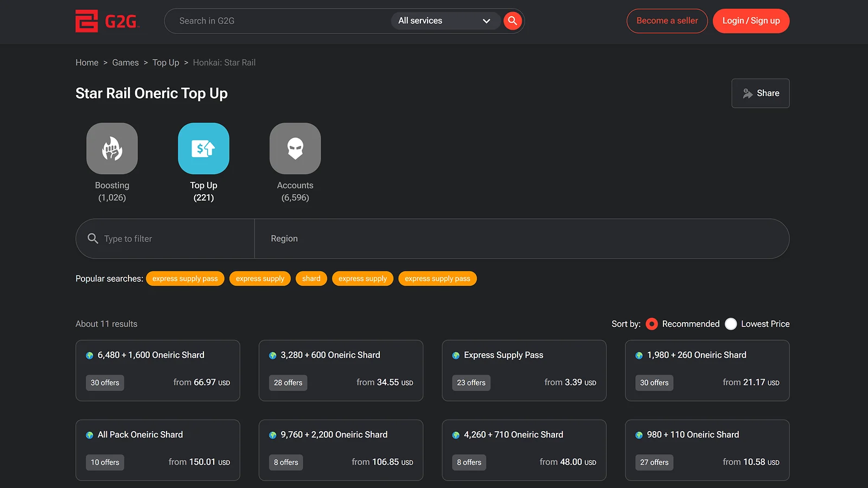Open the Boosting category icon
The width and height of the screenshot is (868, 488).
112,149
